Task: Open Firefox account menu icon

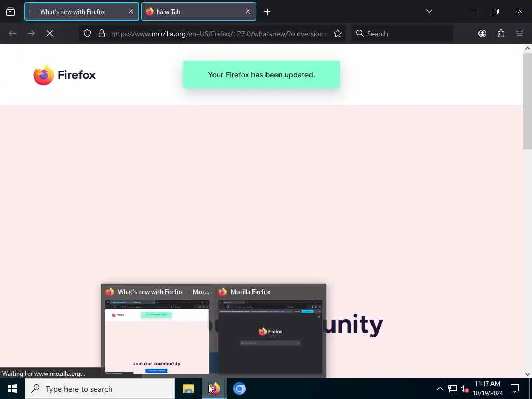Action: 482,34
